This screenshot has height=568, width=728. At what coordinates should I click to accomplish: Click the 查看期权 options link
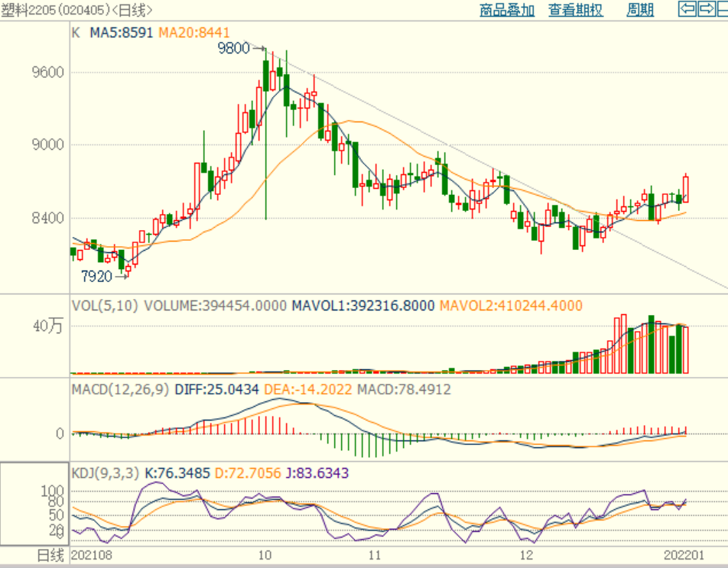[575, 10]
